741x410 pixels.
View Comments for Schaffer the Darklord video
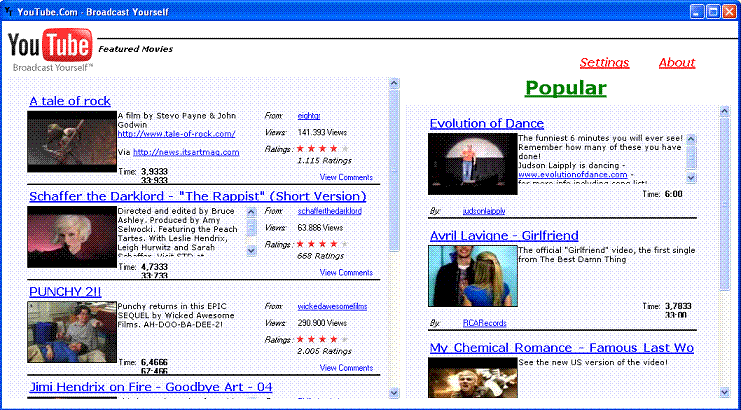click(x=346, y=273)
